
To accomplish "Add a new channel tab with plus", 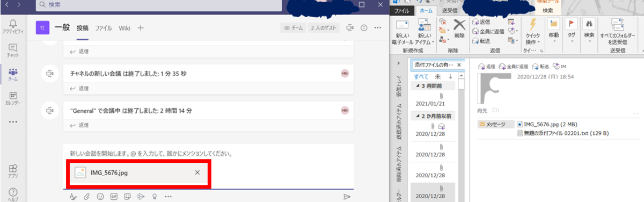I will [141, 28].
